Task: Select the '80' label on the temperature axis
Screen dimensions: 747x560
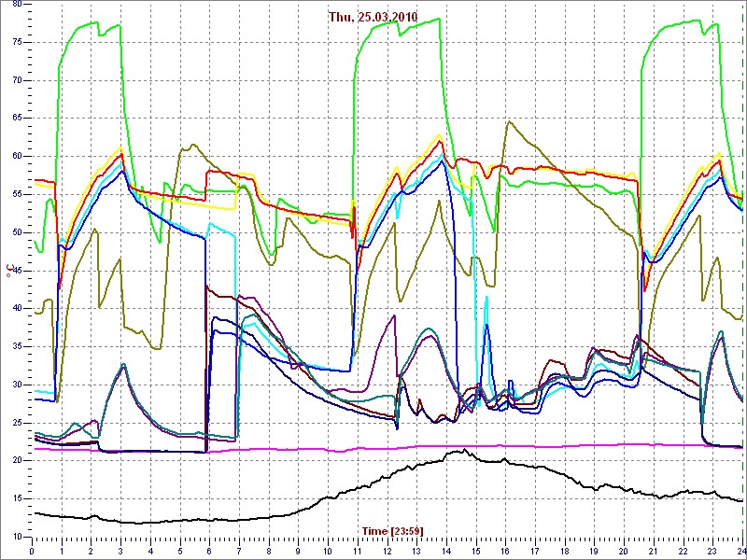Action: coord(16,4)
